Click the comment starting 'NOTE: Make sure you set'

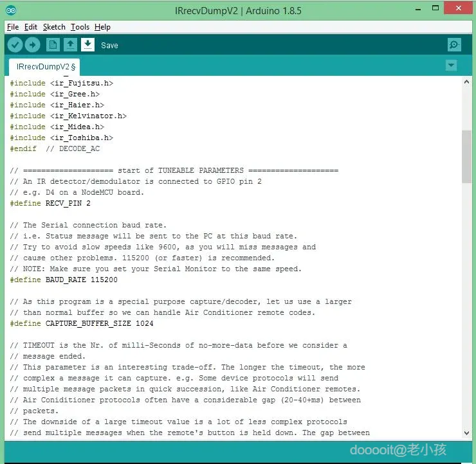click(x=156, y=269)
